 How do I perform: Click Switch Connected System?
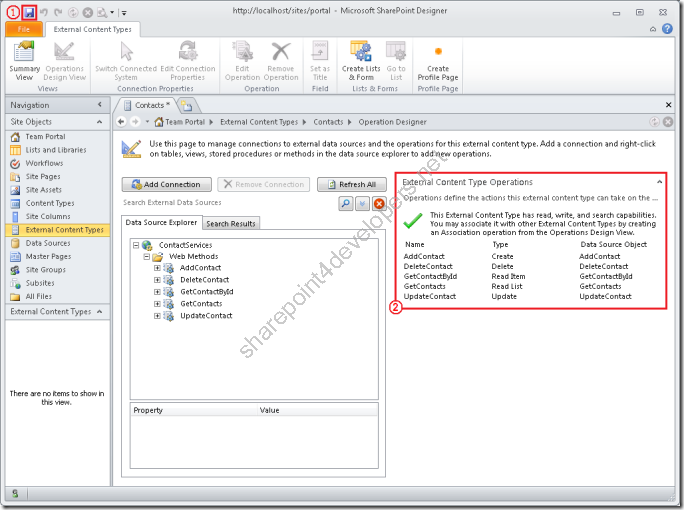126,61
